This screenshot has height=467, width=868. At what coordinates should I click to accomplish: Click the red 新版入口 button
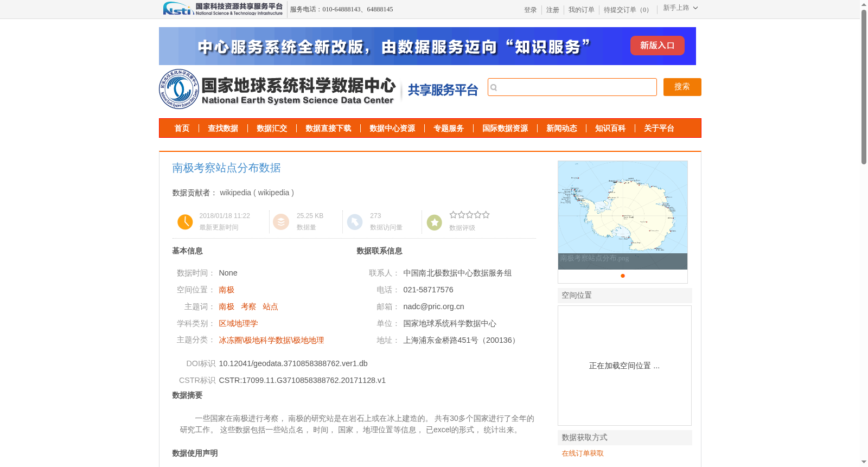tap(658, 46)
